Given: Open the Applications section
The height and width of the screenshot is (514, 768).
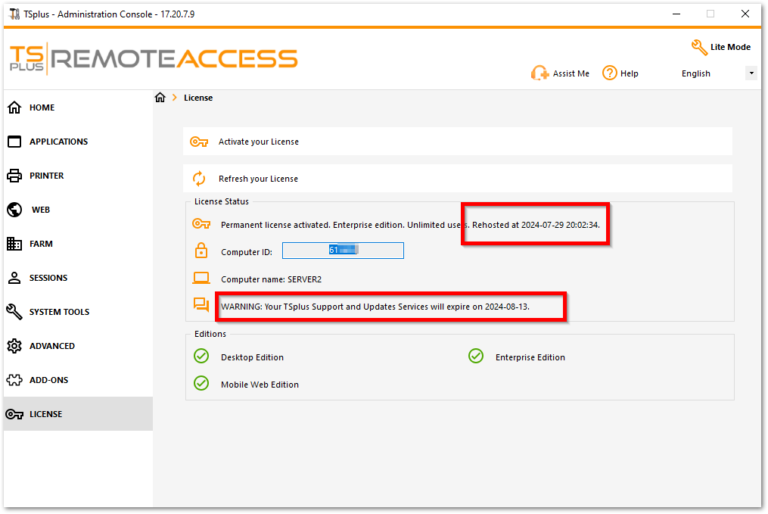Looking at the screenshot, I should point(58,142).
